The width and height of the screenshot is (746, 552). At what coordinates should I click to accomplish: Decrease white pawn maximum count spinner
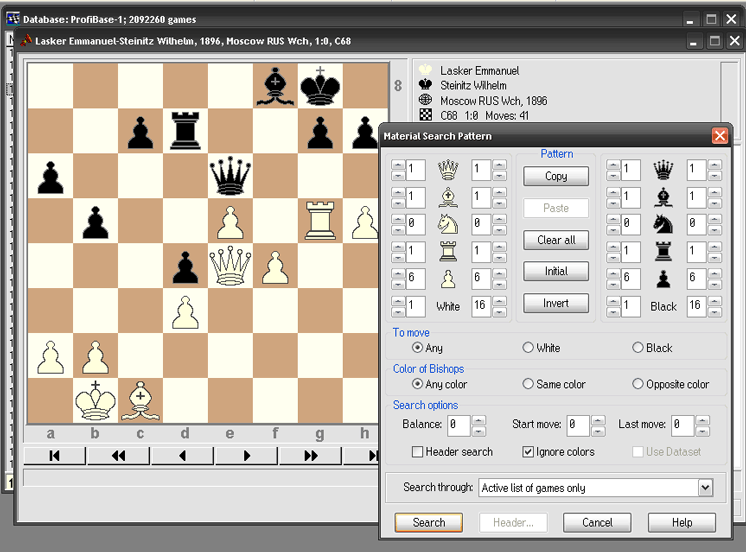(x=499, y=284)
